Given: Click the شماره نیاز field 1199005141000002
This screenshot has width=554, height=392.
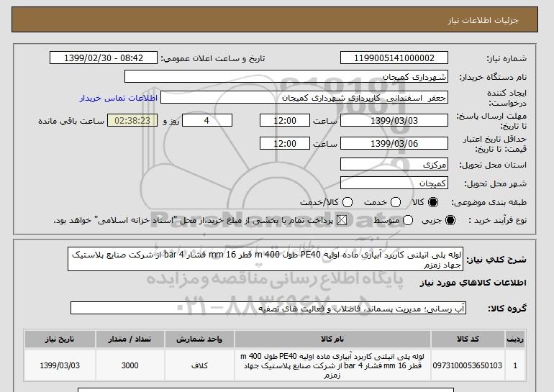Looking at the screenshot, I should (394, 58).
